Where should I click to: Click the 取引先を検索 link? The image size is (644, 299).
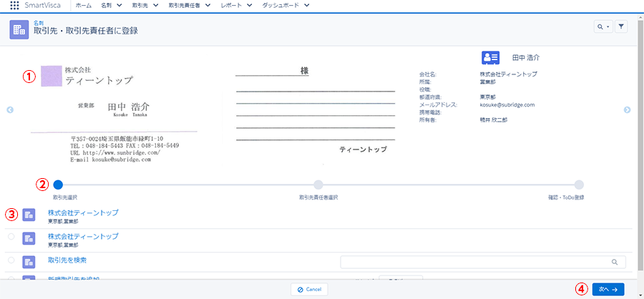(67, 260)
